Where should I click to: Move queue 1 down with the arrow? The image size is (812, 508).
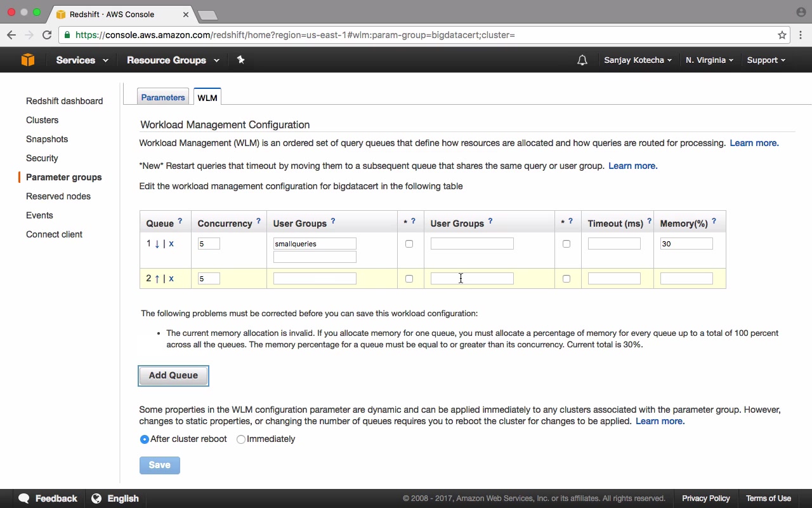click(157, 244)
